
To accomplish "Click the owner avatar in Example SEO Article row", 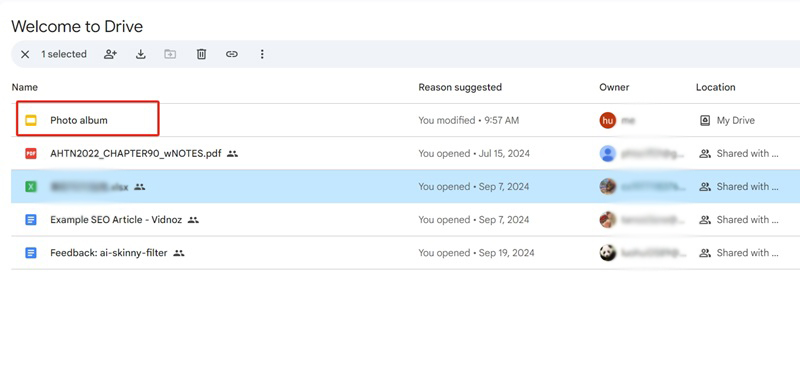I will coord(608,220).
